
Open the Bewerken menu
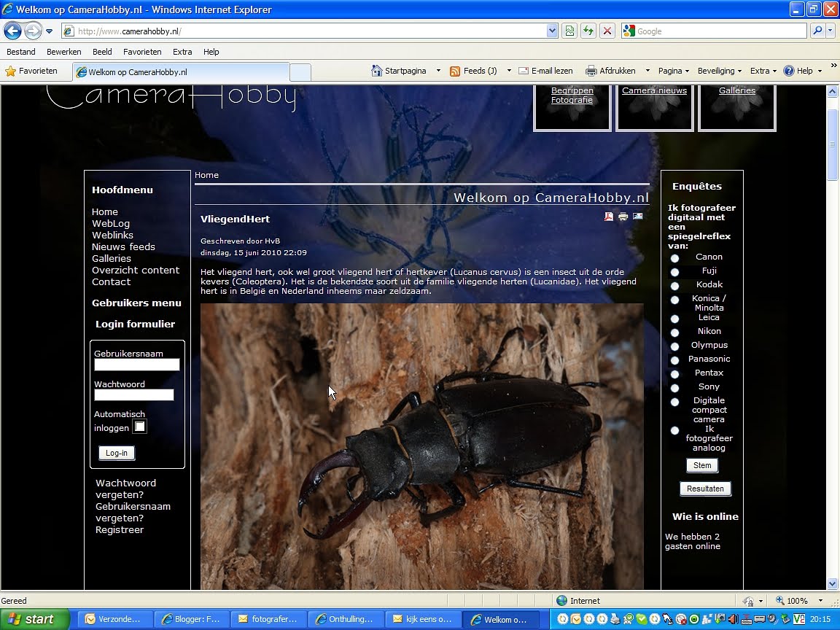click(x=63, y=52)
